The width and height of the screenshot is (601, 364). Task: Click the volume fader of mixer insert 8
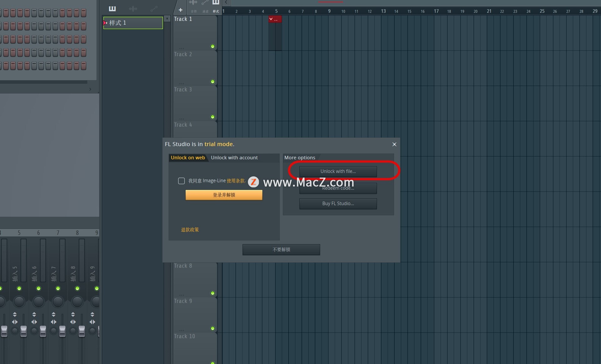(x=82, y=331)
